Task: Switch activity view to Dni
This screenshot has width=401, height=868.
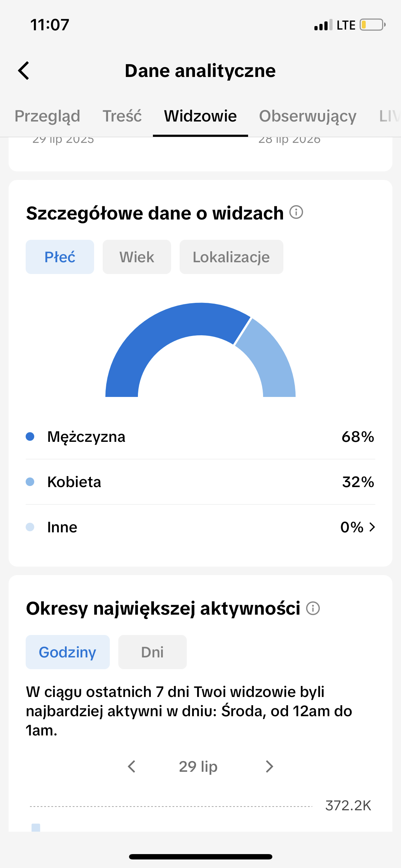Action: (x=153, y=652)
